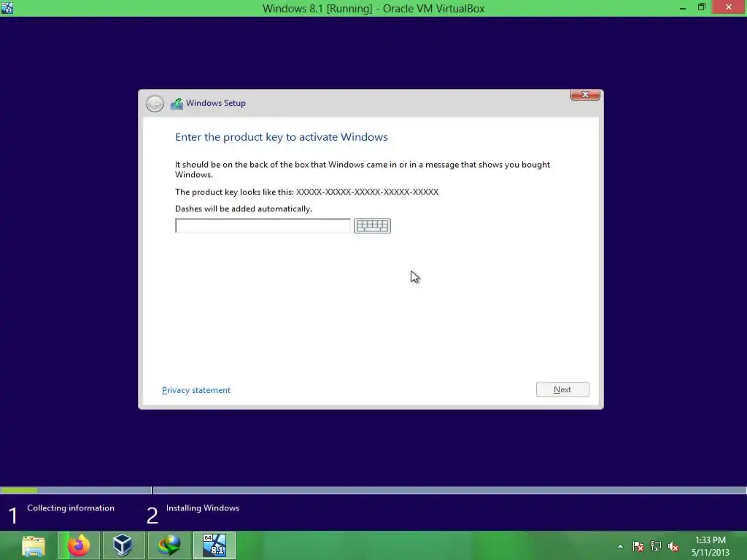747x560 pixels.
Task: Select the Windows 8.1 VM taskbar icon
Action: [214, 545]
